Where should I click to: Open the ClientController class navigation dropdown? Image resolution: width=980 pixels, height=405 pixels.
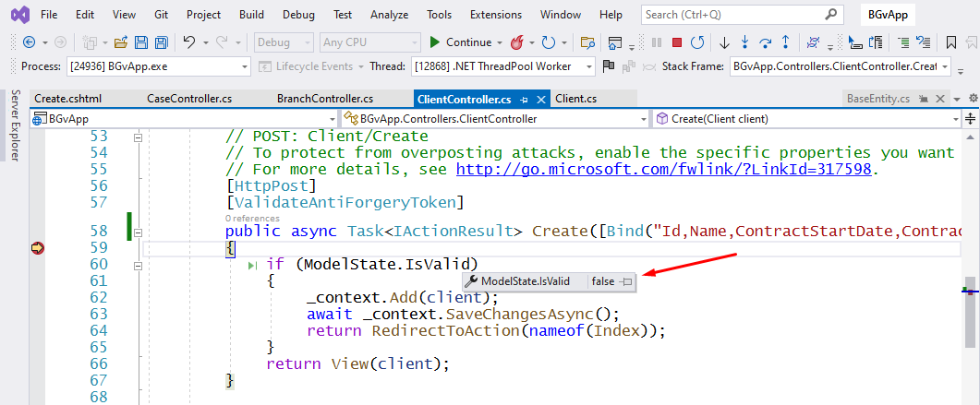pos(644,119)
